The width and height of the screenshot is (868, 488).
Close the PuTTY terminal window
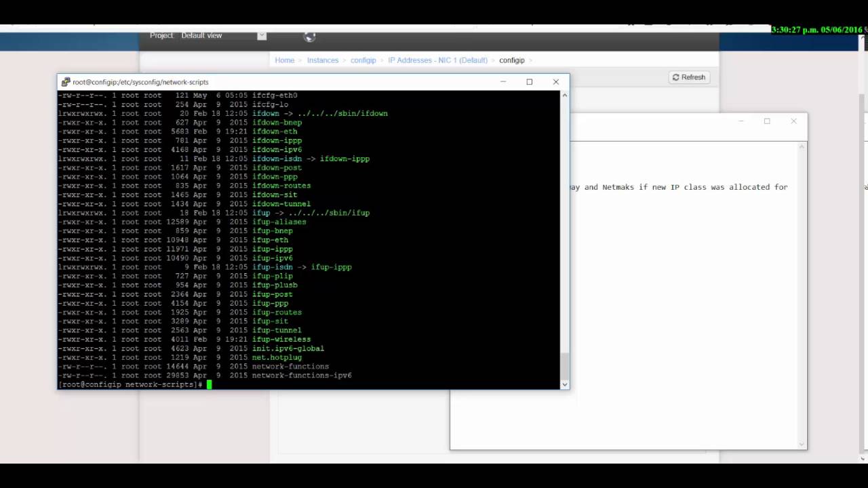click(x=556, y=82)
